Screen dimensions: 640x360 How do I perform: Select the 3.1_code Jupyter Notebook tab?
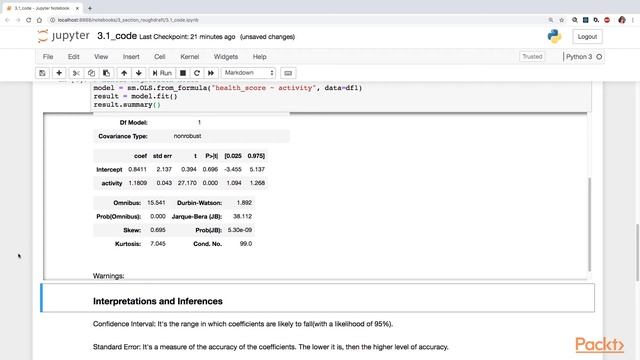click(x=41, y=8)
